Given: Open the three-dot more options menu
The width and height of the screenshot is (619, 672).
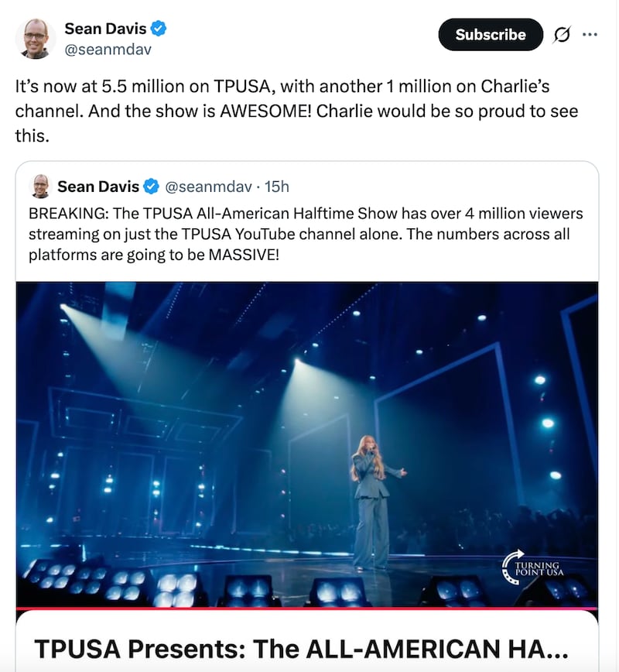Looking at the screenshot, I should point(590,34).
